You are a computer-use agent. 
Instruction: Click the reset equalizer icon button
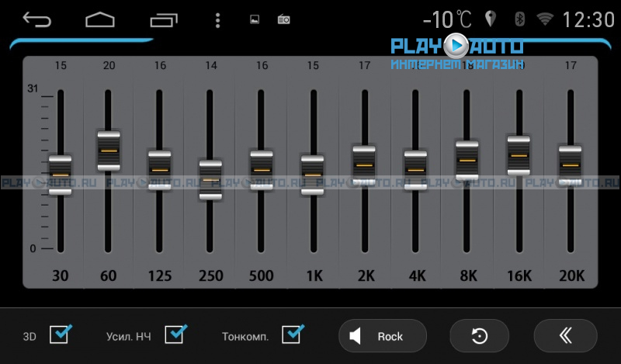tap(480, 336)
